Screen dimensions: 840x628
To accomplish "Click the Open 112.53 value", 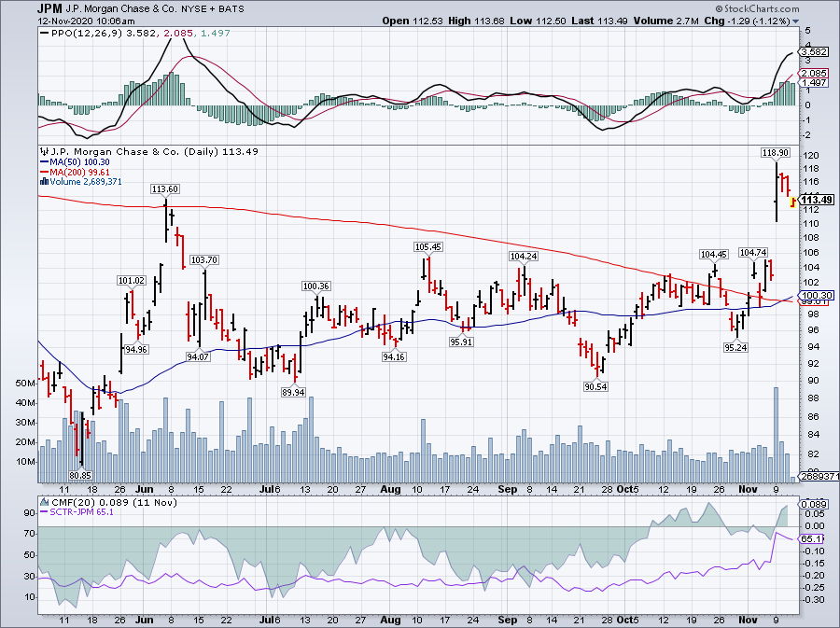I will click(413, 21).
